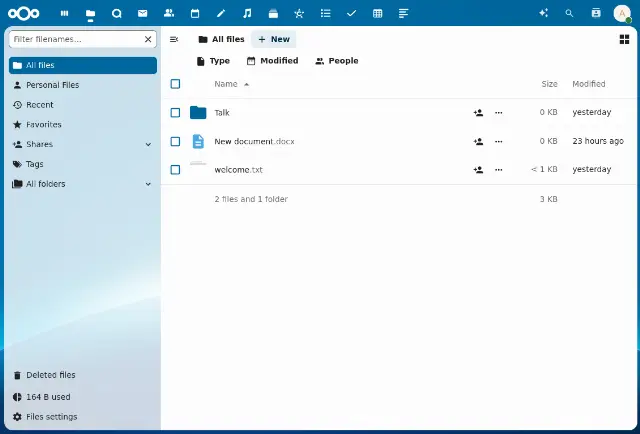This screenshot has height=434, width=640.
Task: Open the Deck app icon
Action: tap(273, 13)
